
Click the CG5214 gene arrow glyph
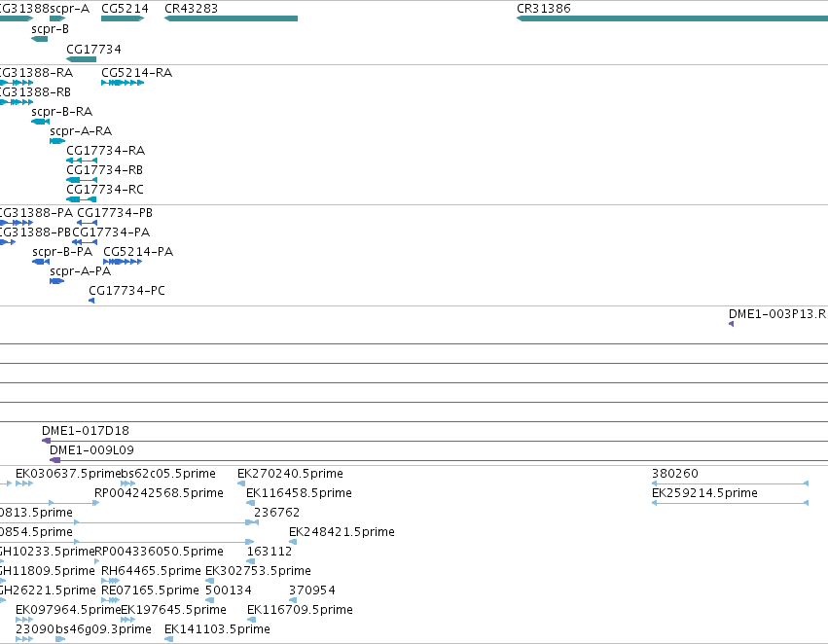click(123, 18)
